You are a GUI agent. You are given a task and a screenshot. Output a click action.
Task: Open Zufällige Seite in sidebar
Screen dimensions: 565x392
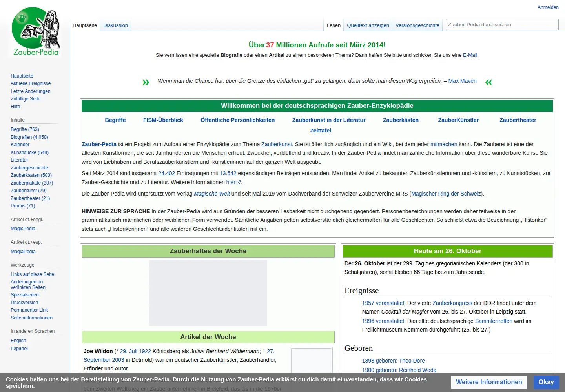[26, 99]
